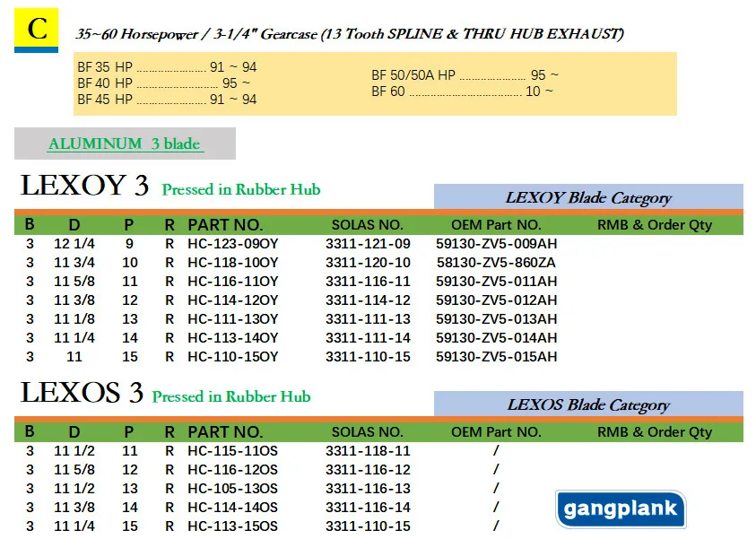Click OEM part 59130-ZV5-013AH
Screen dimensions: 756x539
coord(497,319)
